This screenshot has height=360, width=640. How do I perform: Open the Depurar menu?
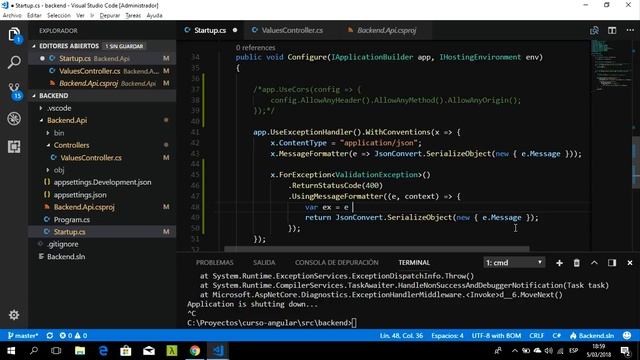(x=110, y=16)
